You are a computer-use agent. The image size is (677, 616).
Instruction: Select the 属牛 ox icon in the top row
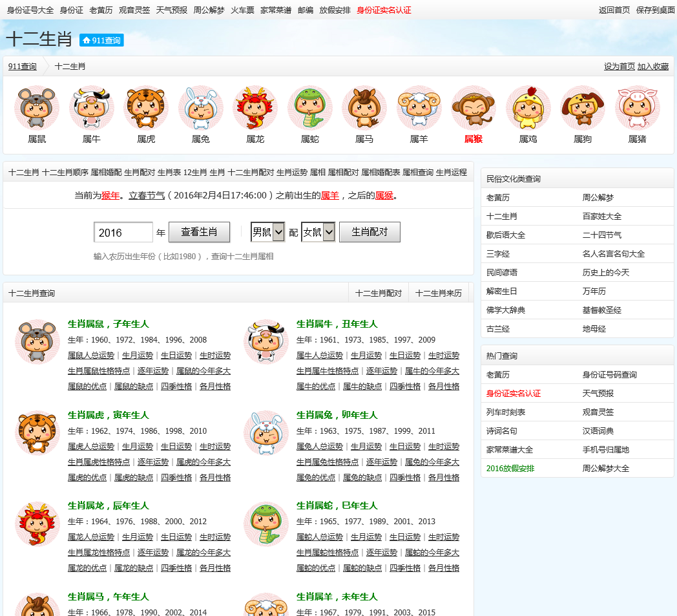click(92, 107)
